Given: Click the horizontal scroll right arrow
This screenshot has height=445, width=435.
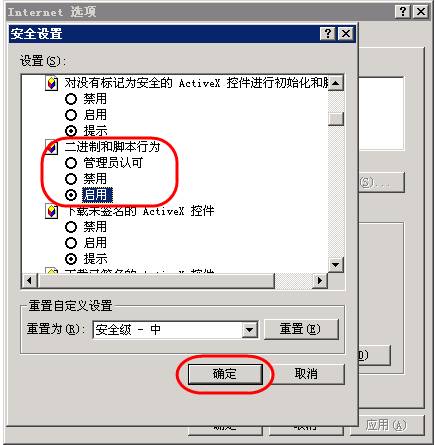Looking at the screenshot, I should click(x=320, y=281).
